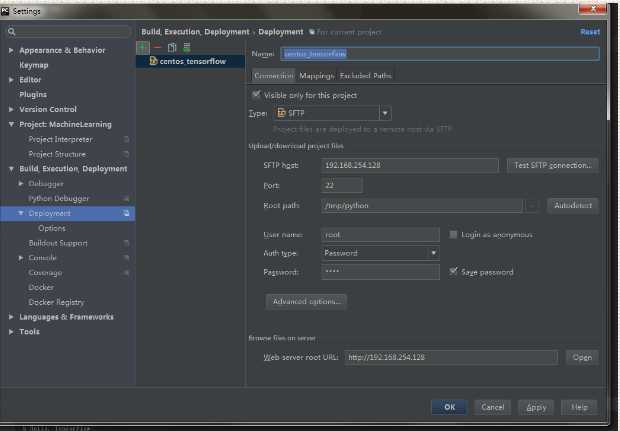Screen dimensions: 620x431
Task: Click Open next to Web server root URL
Action: pos(582,357)
